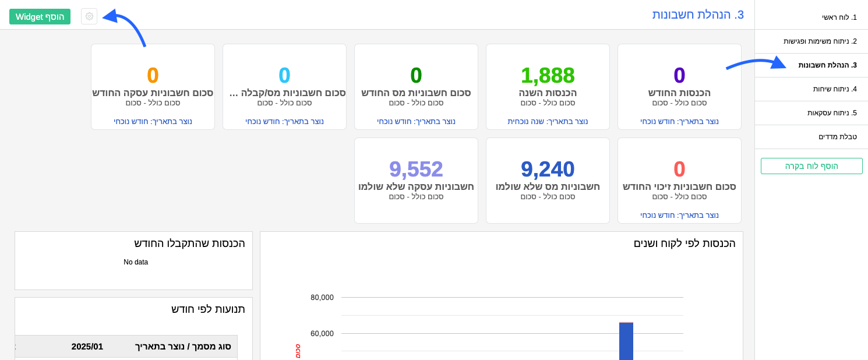Click 'חשבוניות מס שלא שולמו' card title
The width and height of the screenshot is (868, 360).
pos(548,186)
